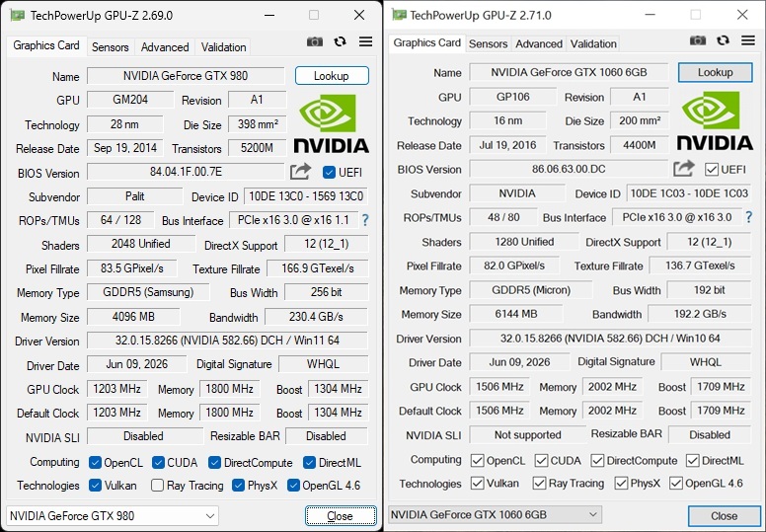
Task: Click the 1280 Unified shaders value
Action: coord(524,242)
